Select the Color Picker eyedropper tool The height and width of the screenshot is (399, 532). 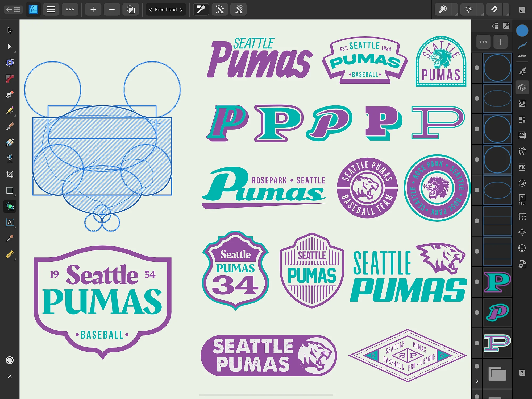pyautogui.click(x=10, y=238)
